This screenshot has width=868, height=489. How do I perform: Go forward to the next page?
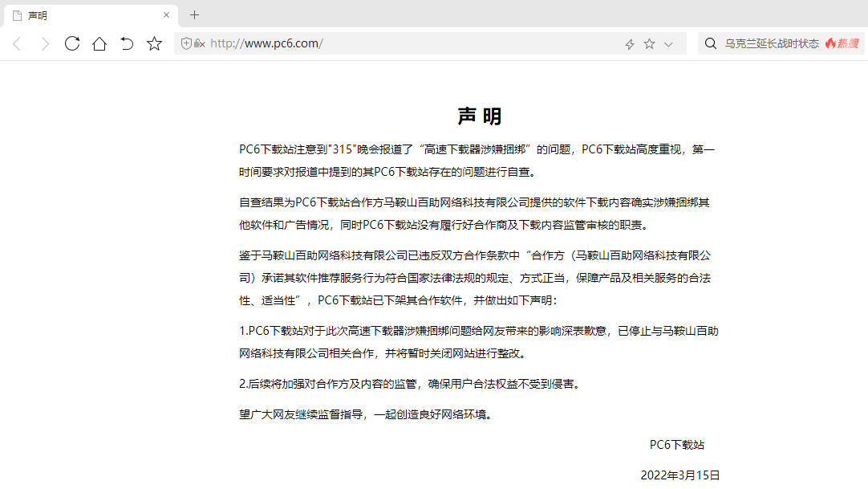click(45, 43)
